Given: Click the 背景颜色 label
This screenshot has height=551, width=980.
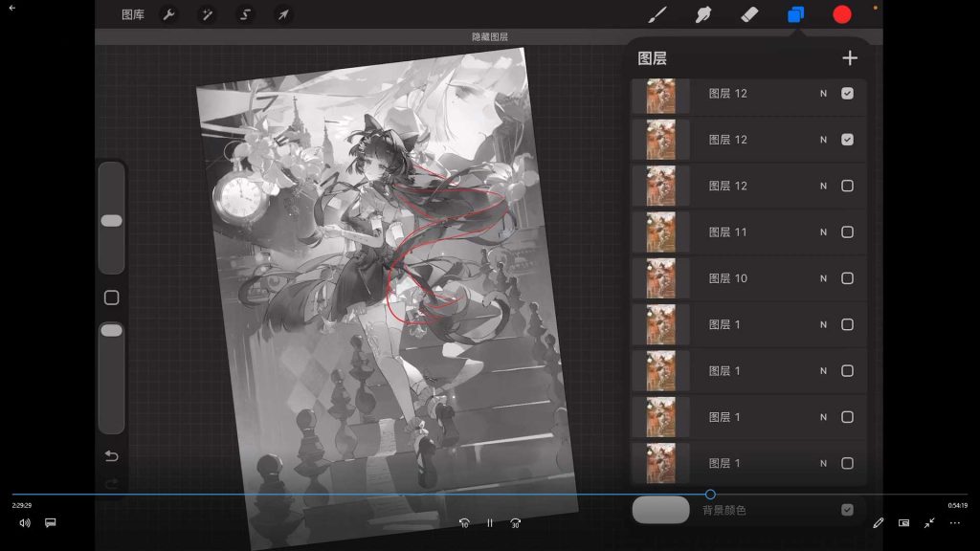Looking at the screenshot, I should coord(724,511).
